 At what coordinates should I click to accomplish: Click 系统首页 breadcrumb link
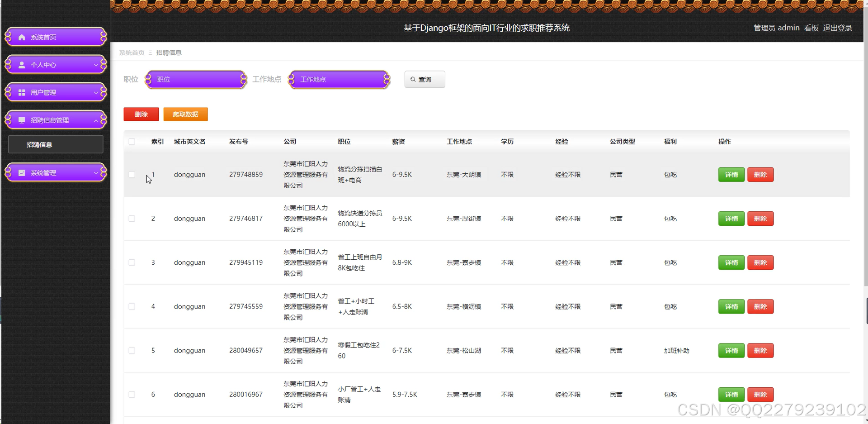(x=132, y=52)
